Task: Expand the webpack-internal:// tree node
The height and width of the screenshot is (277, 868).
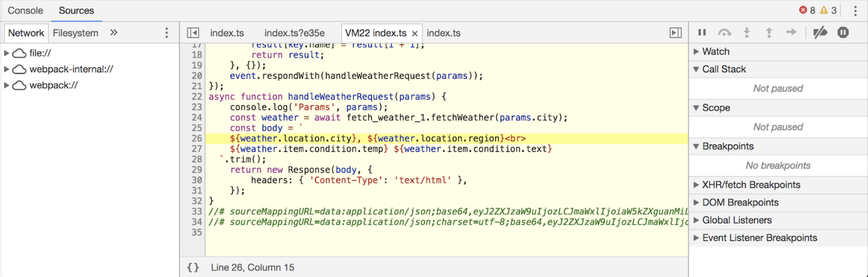Action: (x=6, y=69)
